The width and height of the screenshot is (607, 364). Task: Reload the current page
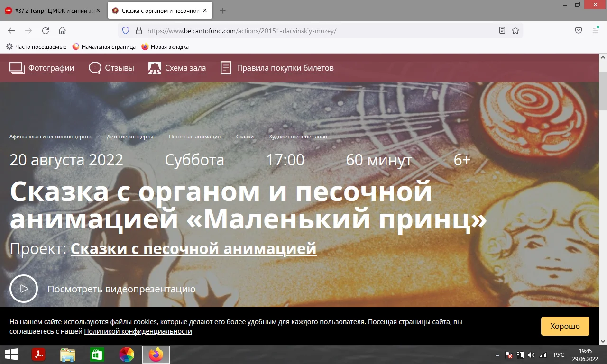point(45,30)
